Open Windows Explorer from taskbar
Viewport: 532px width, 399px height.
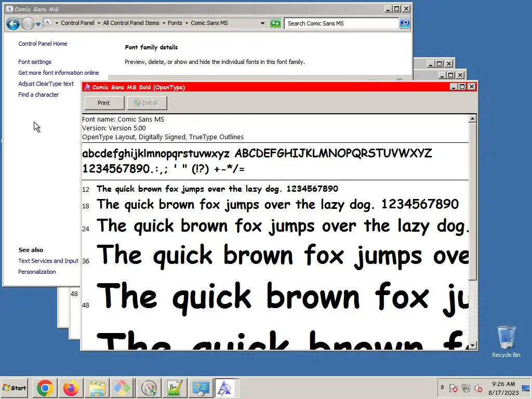click(x=97, y=388)
